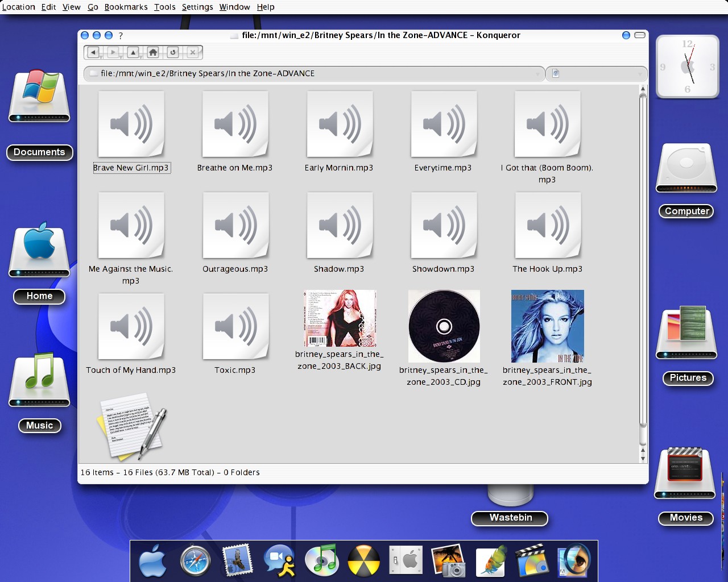
Task: Select the text document icon with pen
Action: tap(133, 426)
